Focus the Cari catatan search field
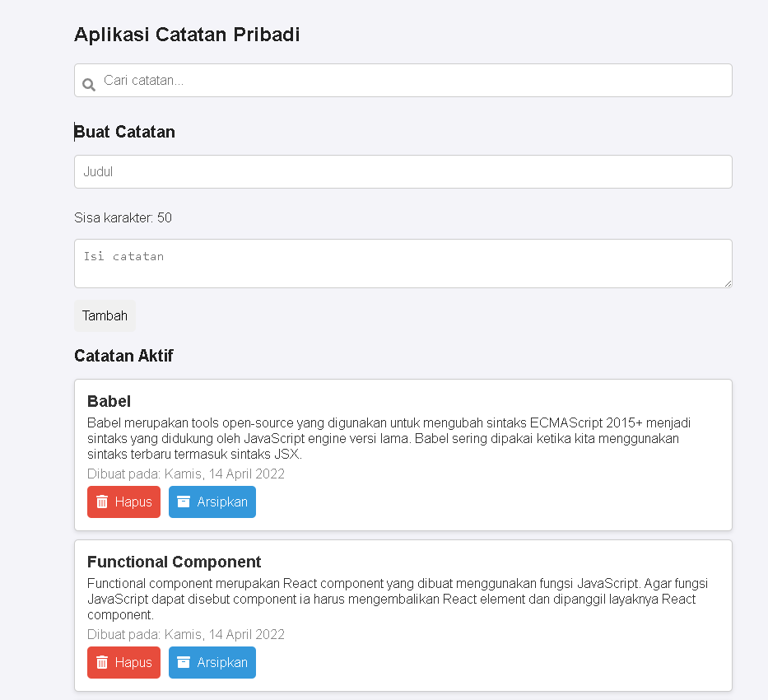Image resolution: width=768 pixels, height=700 pixels. (403, 81)
